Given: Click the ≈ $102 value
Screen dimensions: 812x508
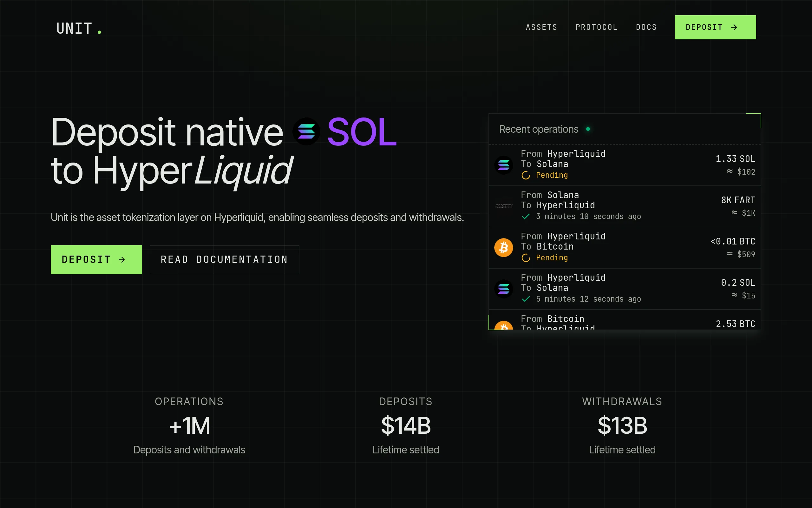Looking at the screenshot, I should 741,172.
